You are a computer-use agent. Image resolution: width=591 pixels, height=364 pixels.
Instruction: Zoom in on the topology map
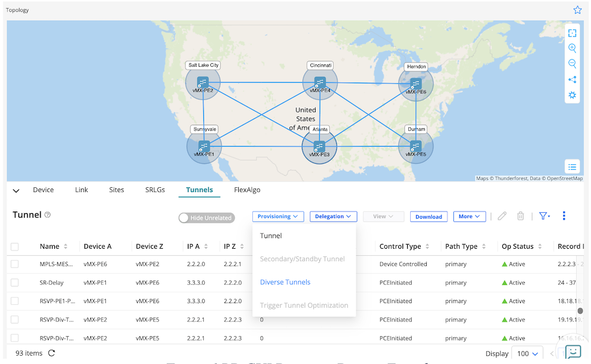[572, 48]
